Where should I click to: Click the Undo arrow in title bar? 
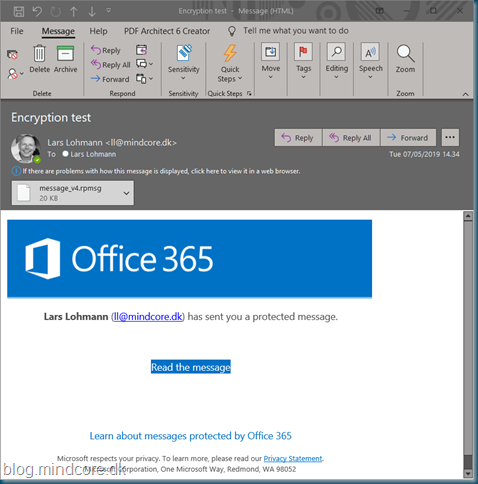[x=37, y=12]
